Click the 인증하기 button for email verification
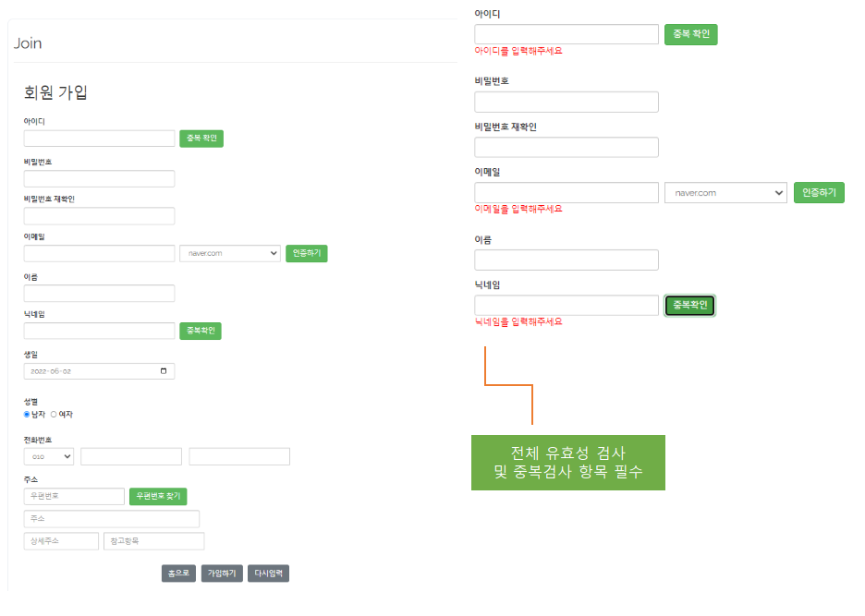Viewport: 865px width, 616px height. tap(306, 252)
